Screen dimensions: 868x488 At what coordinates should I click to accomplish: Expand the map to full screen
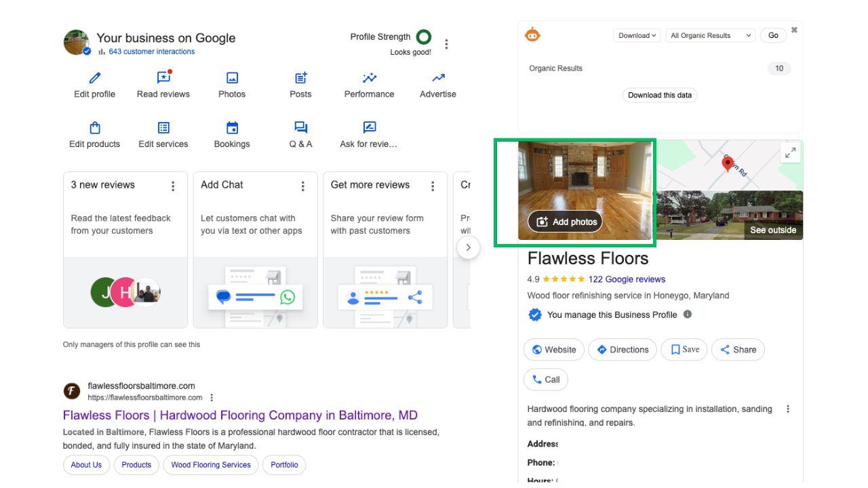pyautogui.click(x=790, y=152)
